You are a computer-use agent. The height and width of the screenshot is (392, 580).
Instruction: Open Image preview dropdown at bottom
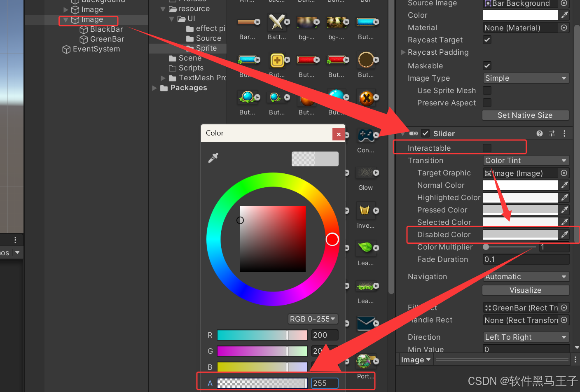click(x=416, y=360)
